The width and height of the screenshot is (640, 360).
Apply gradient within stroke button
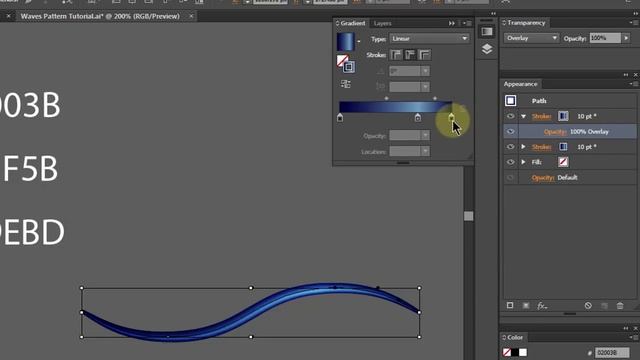396,55
